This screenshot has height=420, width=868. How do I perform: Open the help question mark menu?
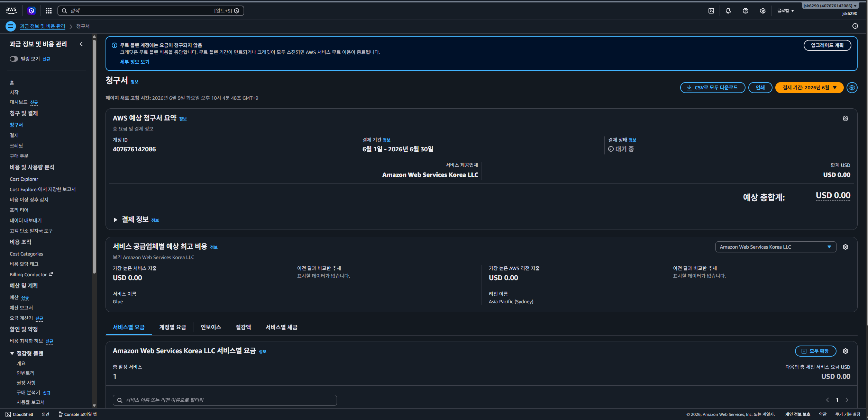746,11
